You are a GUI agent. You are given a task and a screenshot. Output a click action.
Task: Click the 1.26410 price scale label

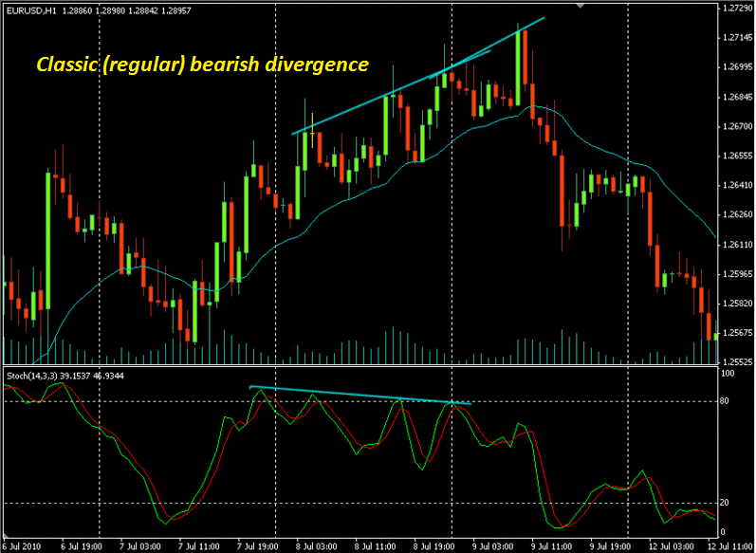click(737, 185)
